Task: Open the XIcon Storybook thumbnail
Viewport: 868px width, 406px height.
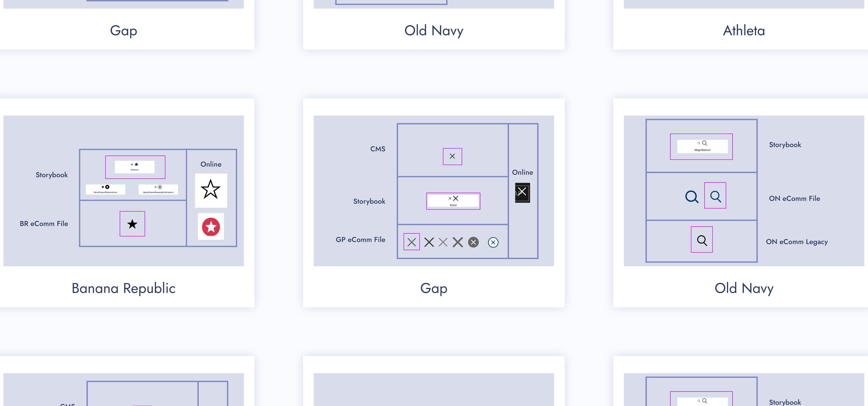Action: (x=453, y=201)
